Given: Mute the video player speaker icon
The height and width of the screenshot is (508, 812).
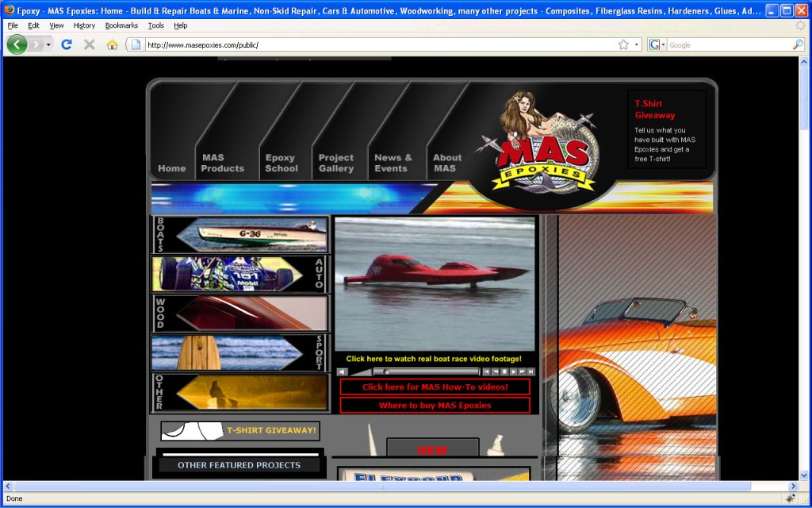Looking at the screenshot, I should [x=342, y=371].
